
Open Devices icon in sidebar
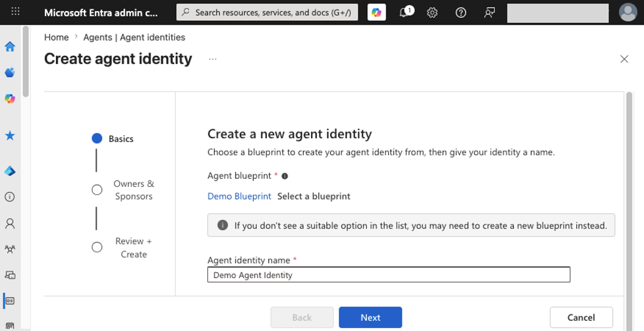pos(10,275)
